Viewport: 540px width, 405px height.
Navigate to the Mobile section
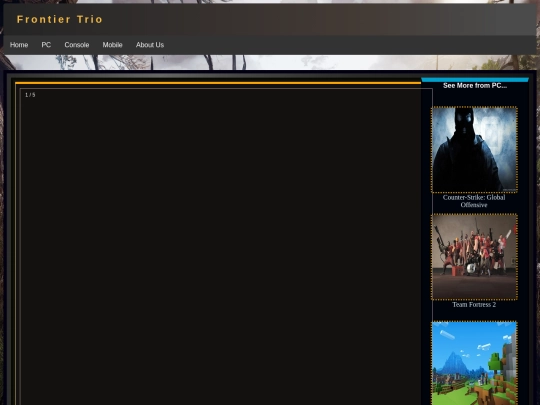[112, 45]
